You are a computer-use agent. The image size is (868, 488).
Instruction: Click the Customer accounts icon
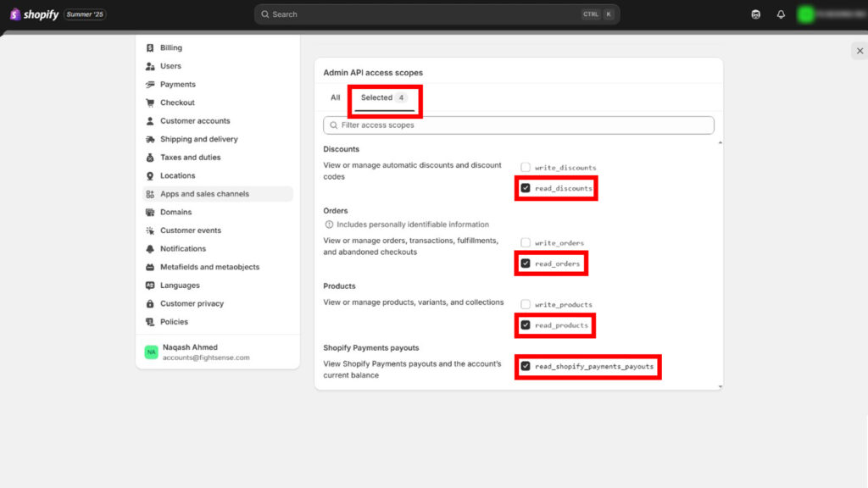click(150, 121)
